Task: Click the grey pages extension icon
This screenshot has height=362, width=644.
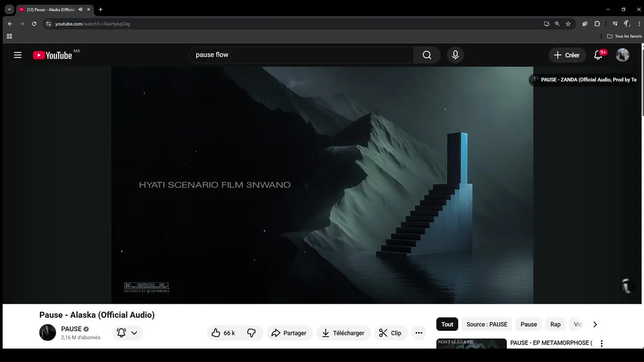Action: pyautogui.click(x=585, y=24)
